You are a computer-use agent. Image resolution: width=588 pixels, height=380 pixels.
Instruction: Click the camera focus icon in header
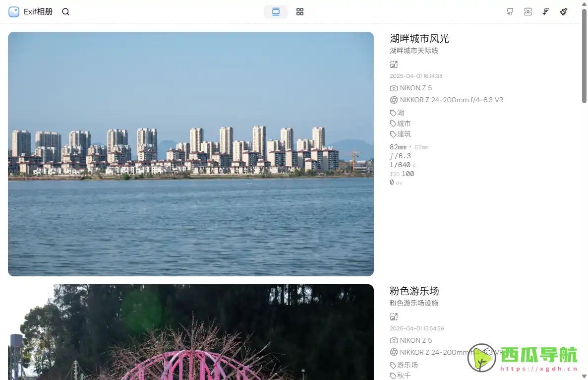point(528,11)
